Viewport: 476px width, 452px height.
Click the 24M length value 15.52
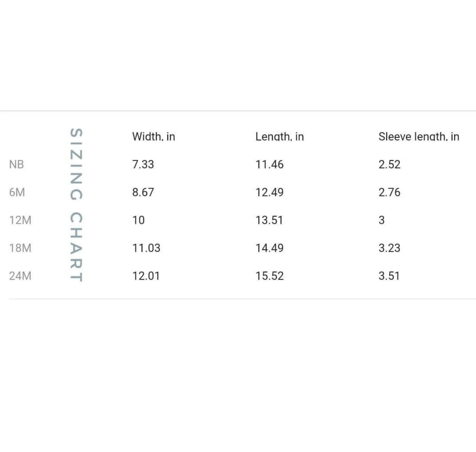click(269, 276)
